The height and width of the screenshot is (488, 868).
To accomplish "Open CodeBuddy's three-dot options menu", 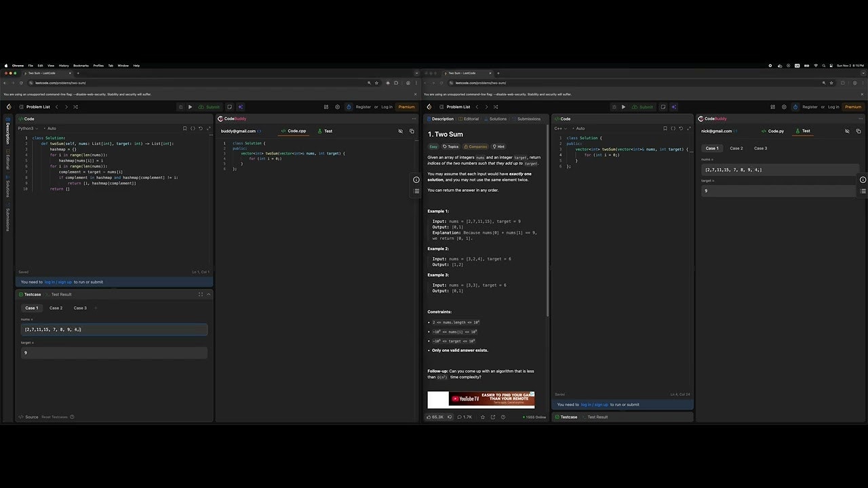I will pos(414,119).
